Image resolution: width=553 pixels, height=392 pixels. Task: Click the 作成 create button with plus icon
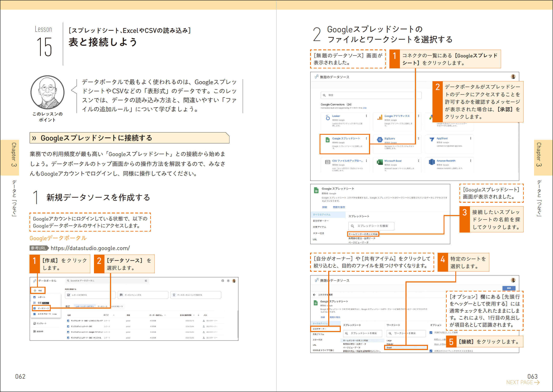point(38,290)
